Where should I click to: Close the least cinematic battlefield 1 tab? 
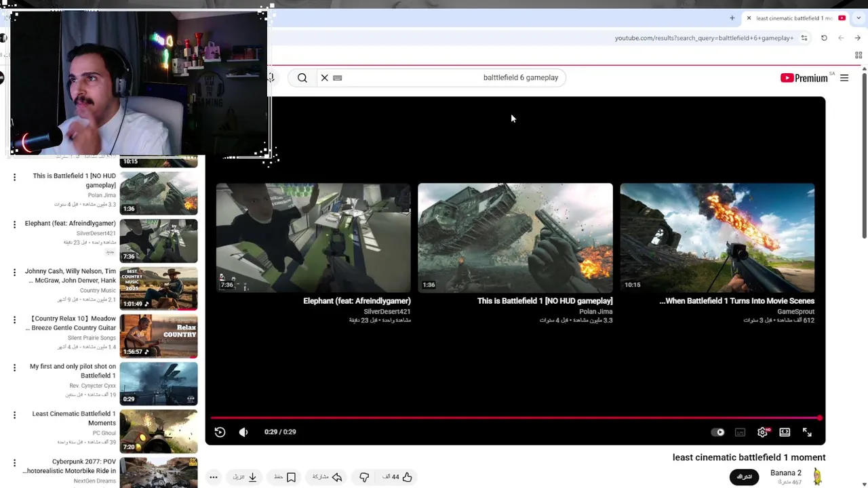point(749,18)
